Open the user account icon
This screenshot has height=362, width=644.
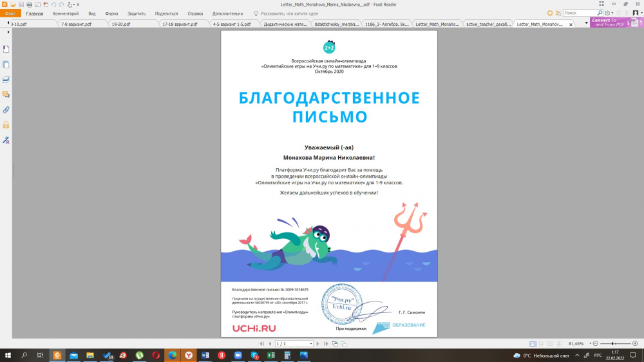tap(636, 13)
